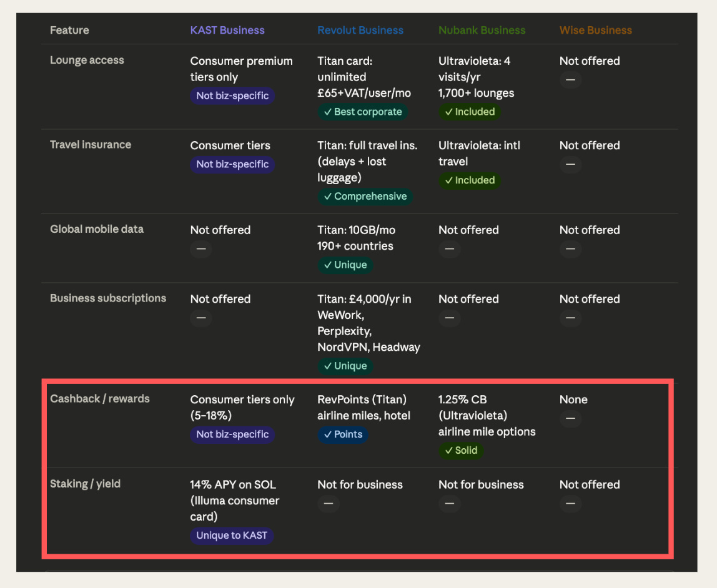Image resolution: width=717 pixels, height=588 pixels.
Task: Click Wise Not offered in Lounge access row
Action: (x=590, y=61)
